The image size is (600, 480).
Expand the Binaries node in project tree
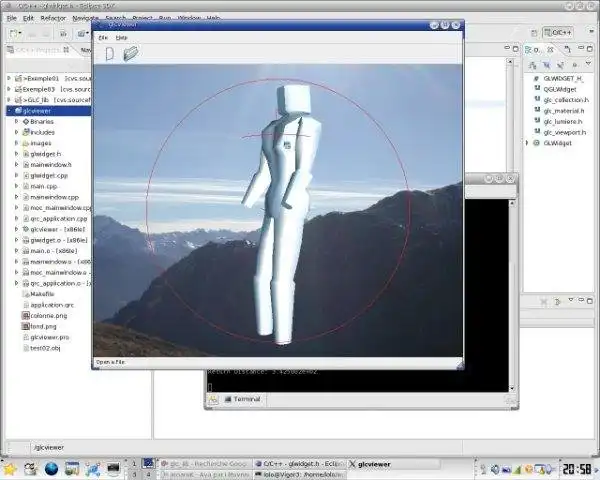coord(16,121)
